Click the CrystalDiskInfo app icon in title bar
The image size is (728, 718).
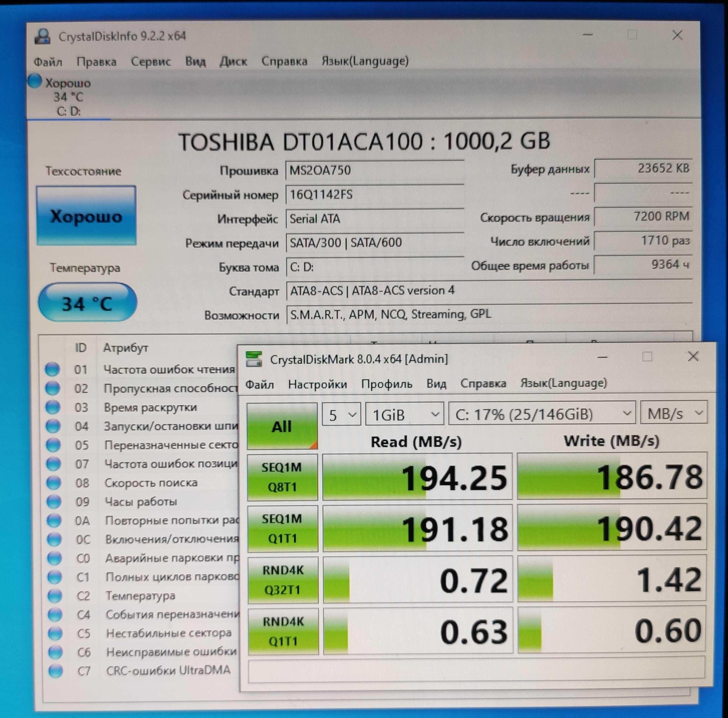tap(43, 37)
